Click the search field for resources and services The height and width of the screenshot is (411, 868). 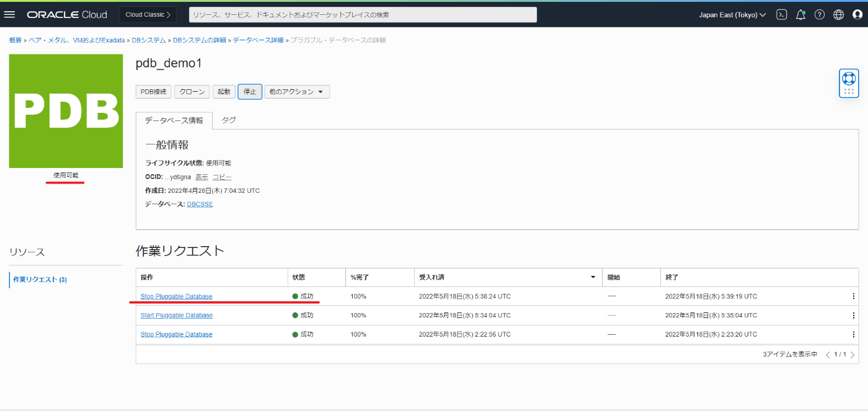coord(363,14)
